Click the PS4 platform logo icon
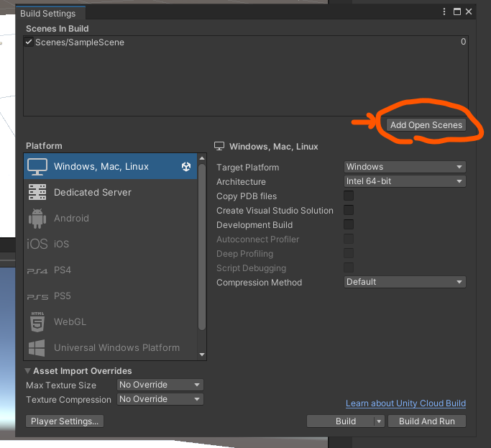Screen dimensions: 491x448 (x=37, y=270)
